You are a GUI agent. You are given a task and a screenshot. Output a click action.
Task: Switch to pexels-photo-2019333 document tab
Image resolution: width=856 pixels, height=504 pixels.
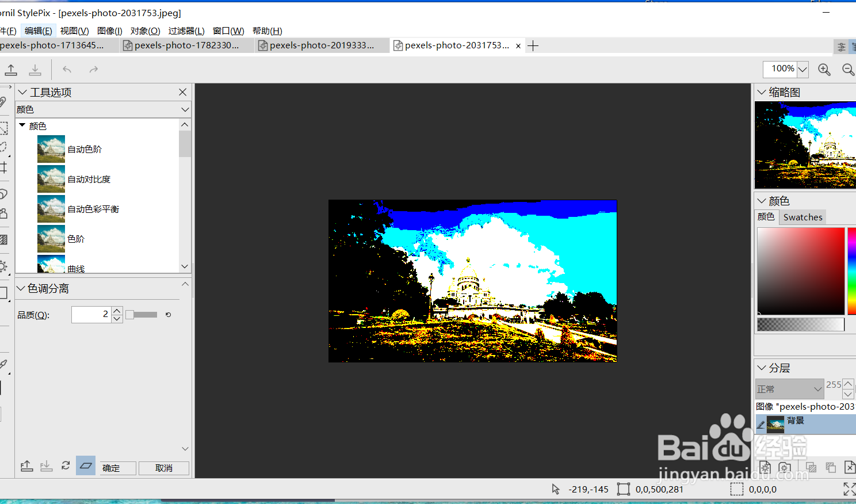pyautogui.click(x=322, y=45)
